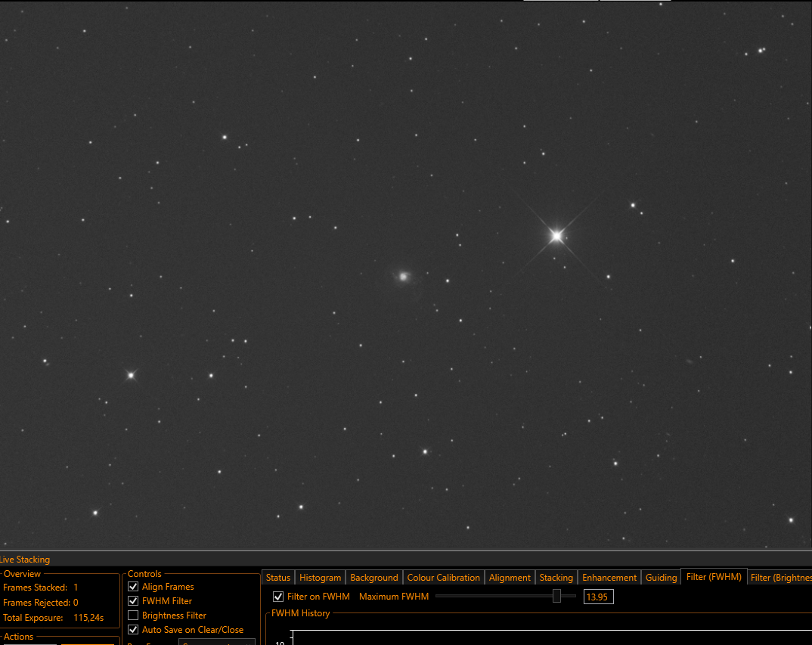Open the Alignment tab
The width and height of the screenshot is (812, 645).
point(510,577)
